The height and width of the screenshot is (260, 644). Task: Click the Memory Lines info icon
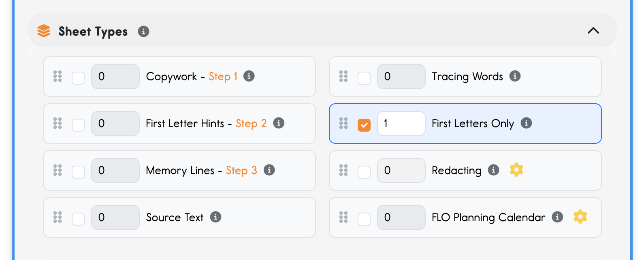pos(269,170)
